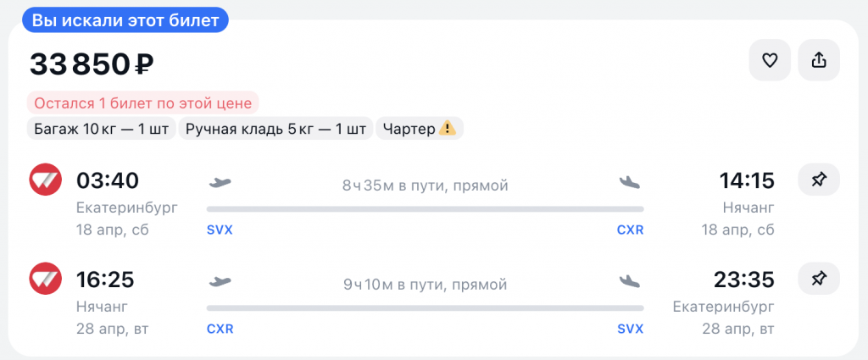Click "Остался 1 билет по этой цене" notice

point(142,104)
